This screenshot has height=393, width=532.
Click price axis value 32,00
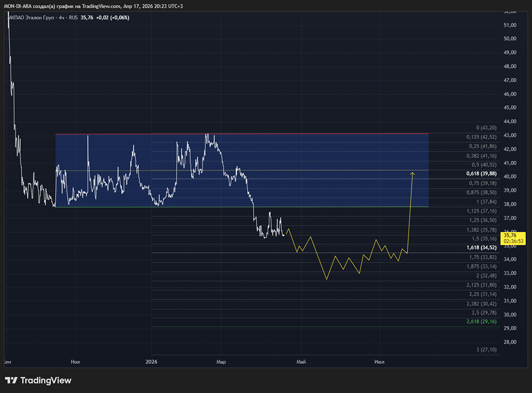[510, 287]
